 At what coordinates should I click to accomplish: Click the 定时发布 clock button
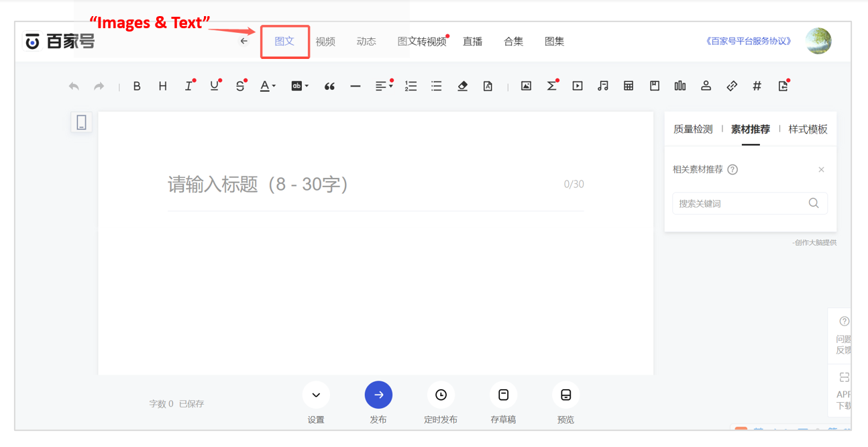tap(441, 395)
